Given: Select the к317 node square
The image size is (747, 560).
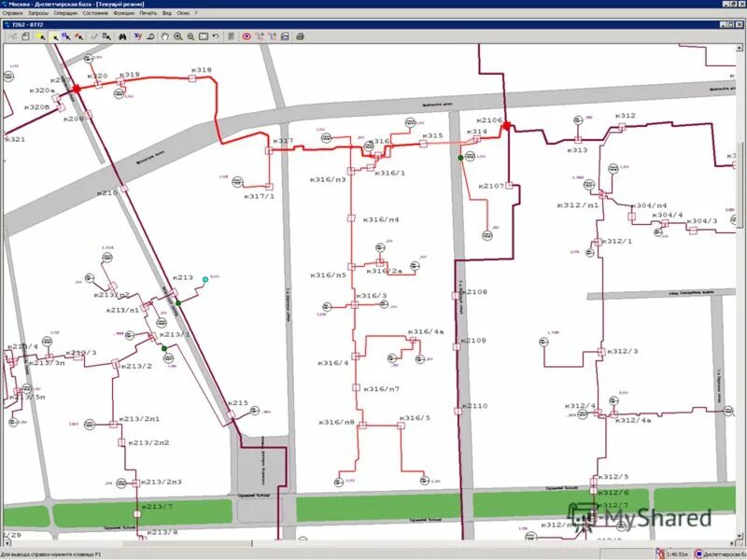Looking at the screenshot, I should (x=269, y=150).
